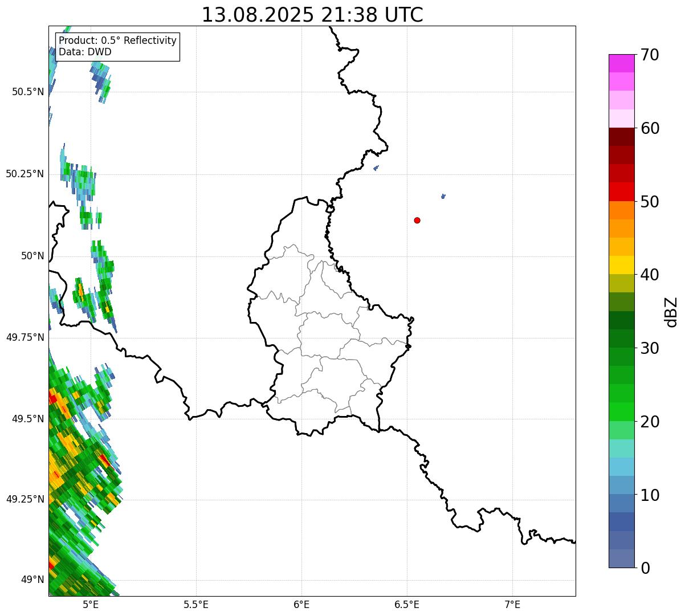Click the magenta top colorbar segment
This screenshot has width=685, height=616.
[621, 63]
